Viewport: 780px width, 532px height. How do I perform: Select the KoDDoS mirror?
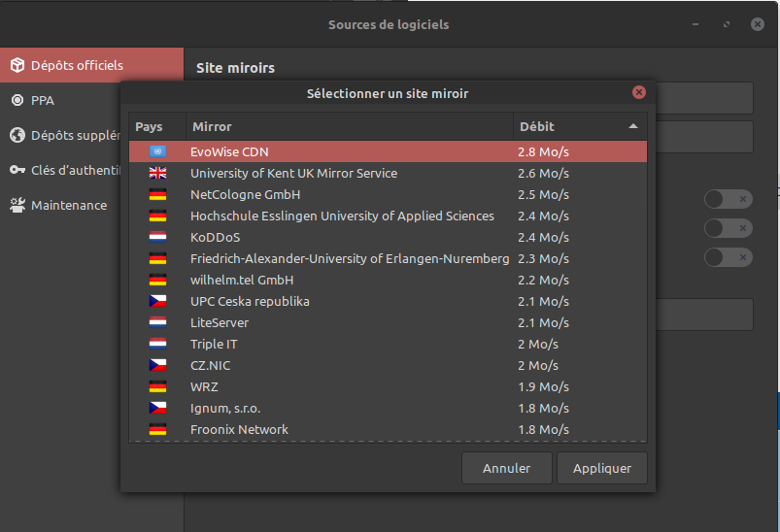coord(388,237)
